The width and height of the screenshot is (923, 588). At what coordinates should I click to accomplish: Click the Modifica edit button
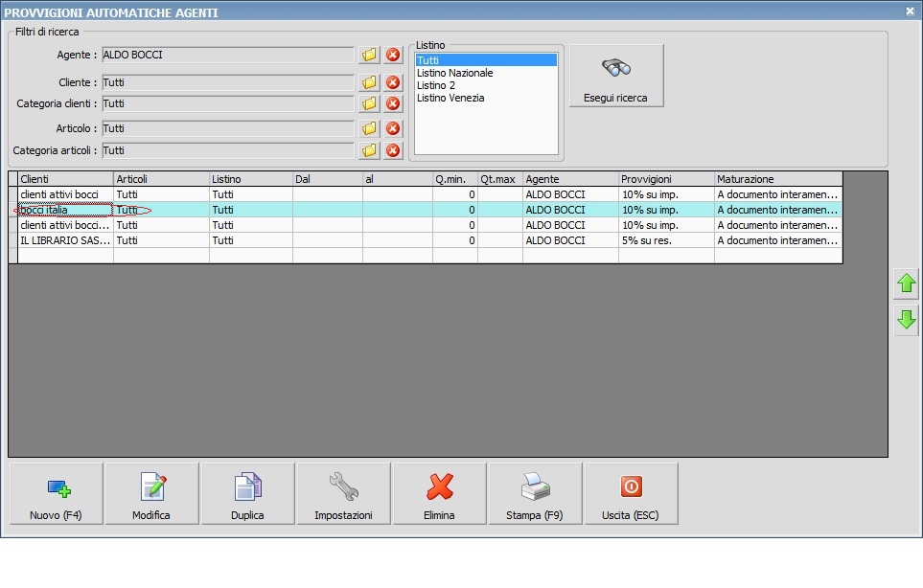pos(151,493)
